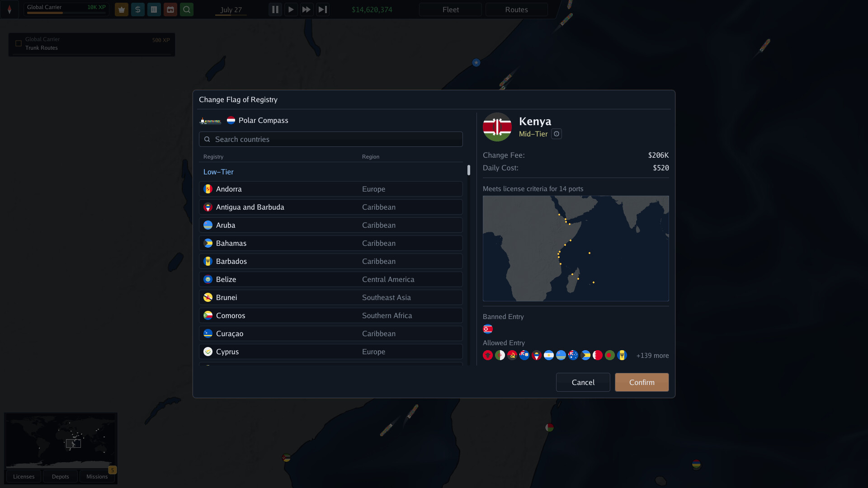
Task: Click the North Korea banned entry flag
Action: [488, 329]
